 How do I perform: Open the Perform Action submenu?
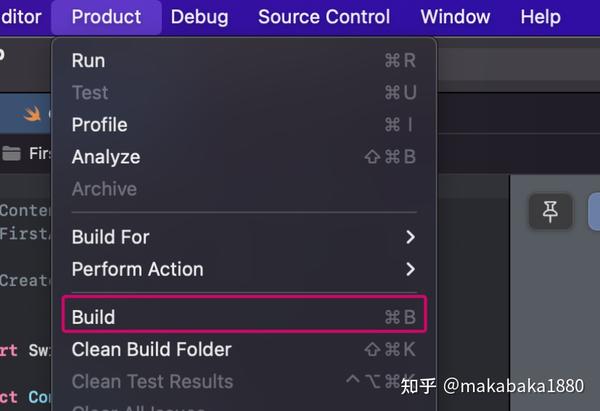244,269
